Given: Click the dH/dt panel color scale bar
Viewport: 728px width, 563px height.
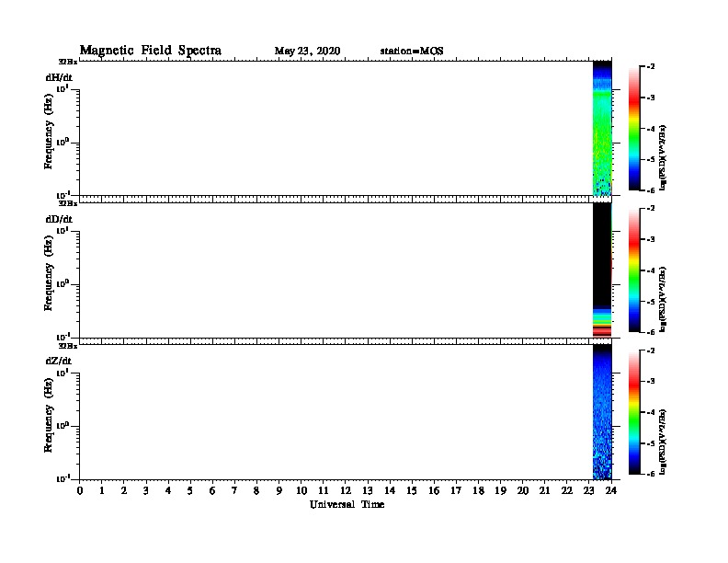Looking at the screenshot, I should tap(634, 128).
